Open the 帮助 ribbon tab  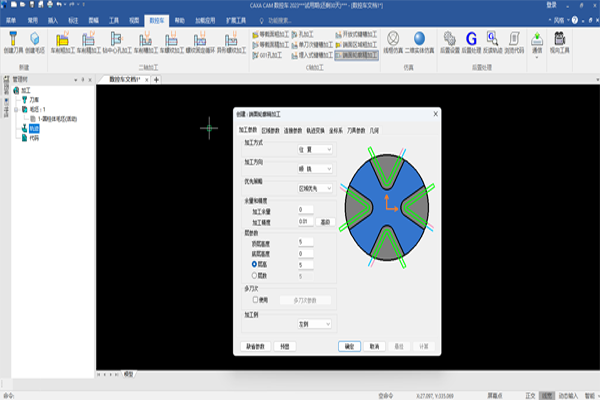pos(180,19)
